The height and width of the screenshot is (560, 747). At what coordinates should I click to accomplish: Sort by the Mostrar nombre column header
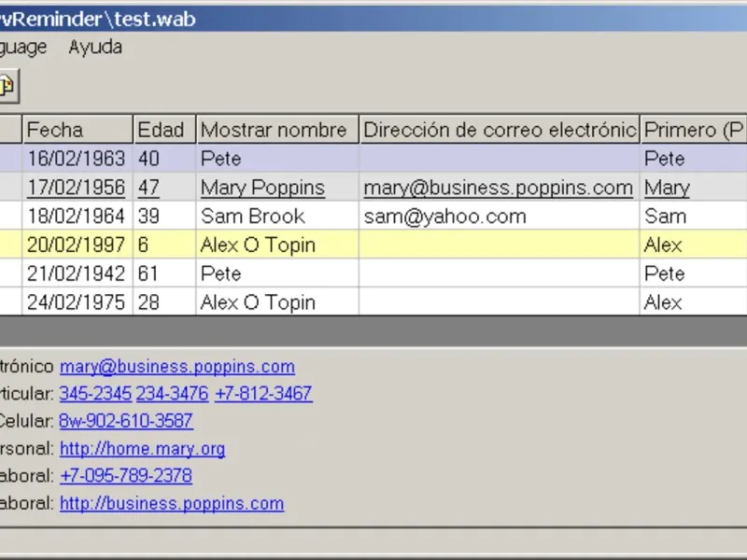click(277, 130)
